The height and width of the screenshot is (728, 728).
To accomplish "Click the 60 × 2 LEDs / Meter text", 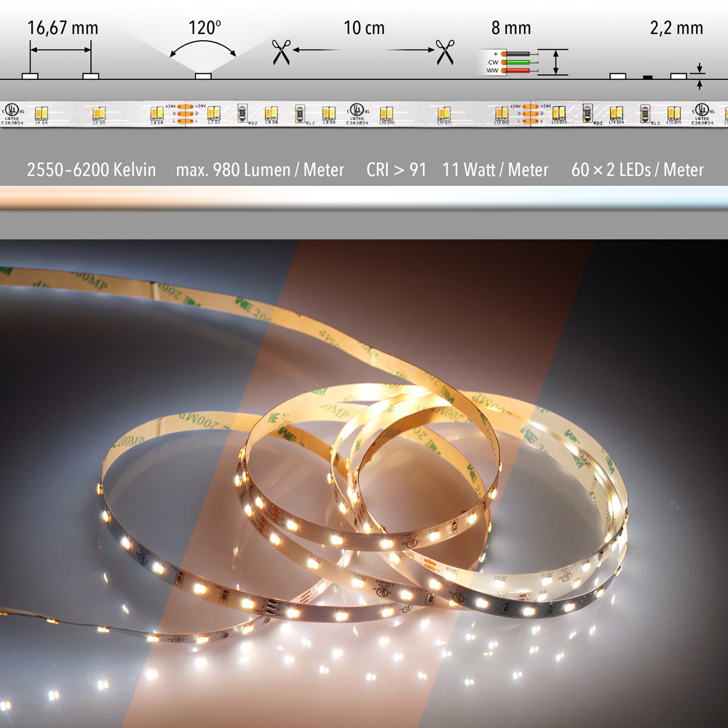I will click(638, 170).
